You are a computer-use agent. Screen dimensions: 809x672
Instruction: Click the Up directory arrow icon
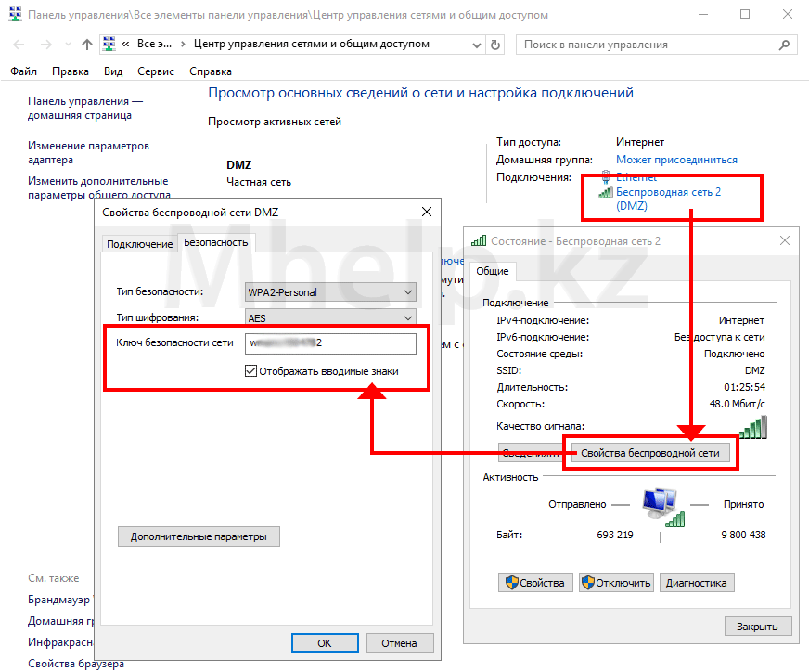[x=87, y=45]
